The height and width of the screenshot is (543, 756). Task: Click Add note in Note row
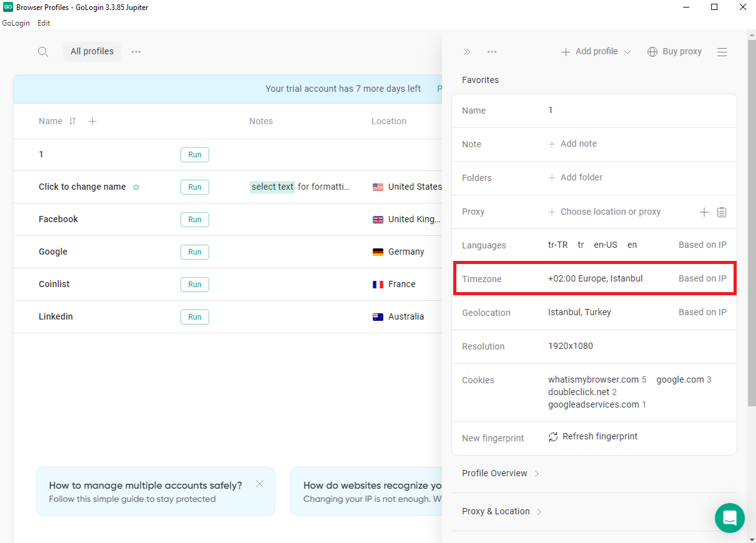coord(572,144)
